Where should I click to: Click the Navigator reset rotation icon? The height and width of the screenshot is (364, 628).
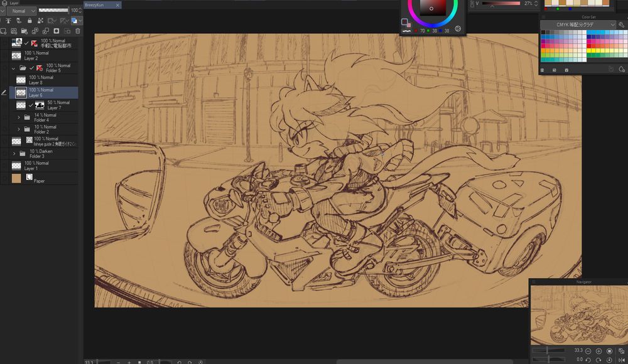(610, 360)
